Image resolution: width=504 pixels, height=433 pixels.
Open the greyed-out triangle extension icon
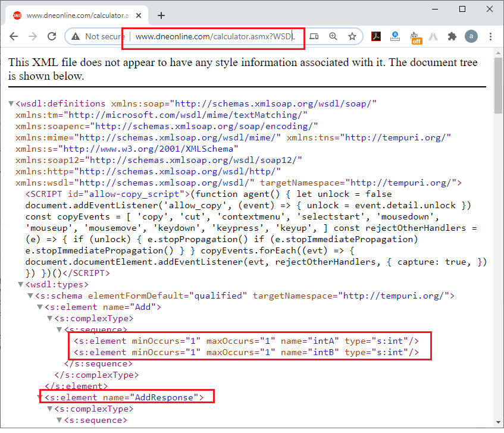(433, 37)
